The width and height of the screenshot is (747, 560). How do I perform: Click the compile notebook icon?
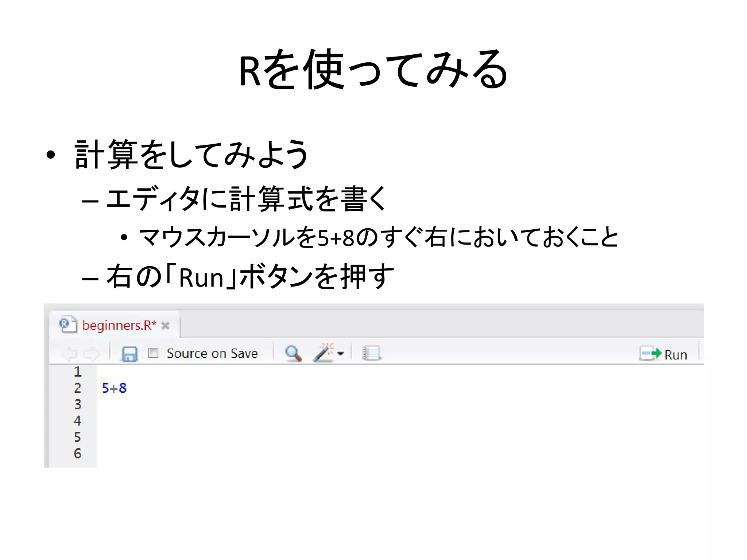click(371, 353)
